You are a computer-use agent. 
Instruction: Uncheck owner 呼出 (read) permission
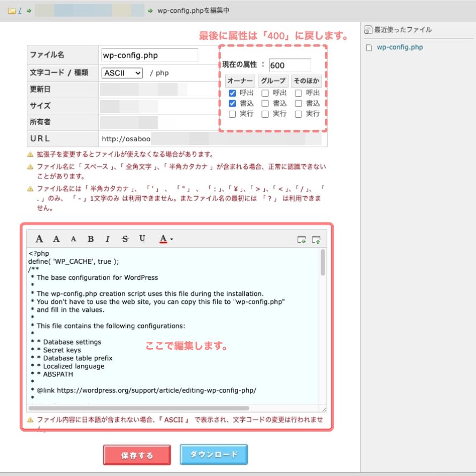coord(232,93)
